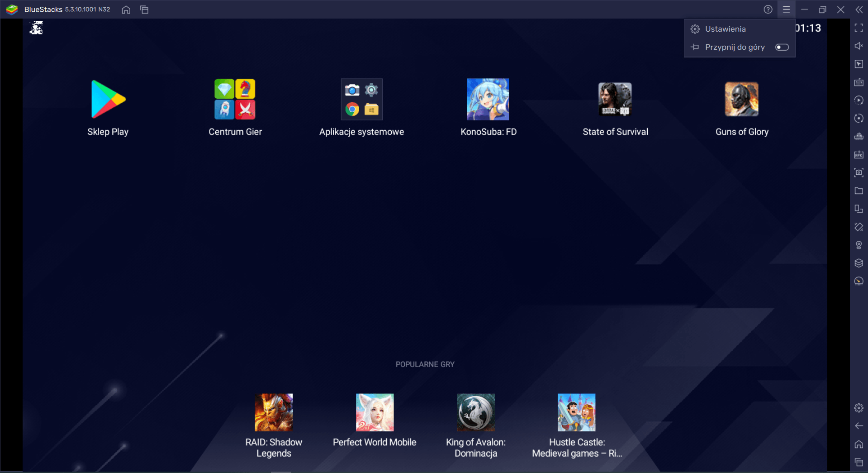
Task: Toggle Eco mode gauge icon
Action: [859, 282]
